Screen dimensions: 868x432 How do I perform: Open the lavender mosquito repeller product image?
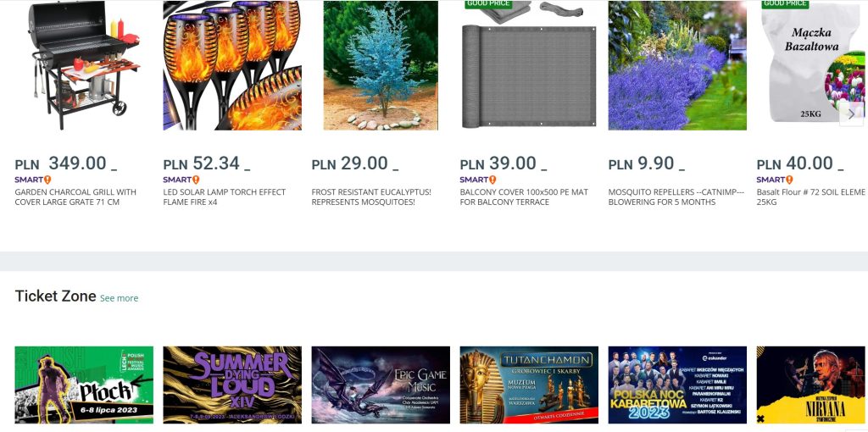(x=677, y=65)
